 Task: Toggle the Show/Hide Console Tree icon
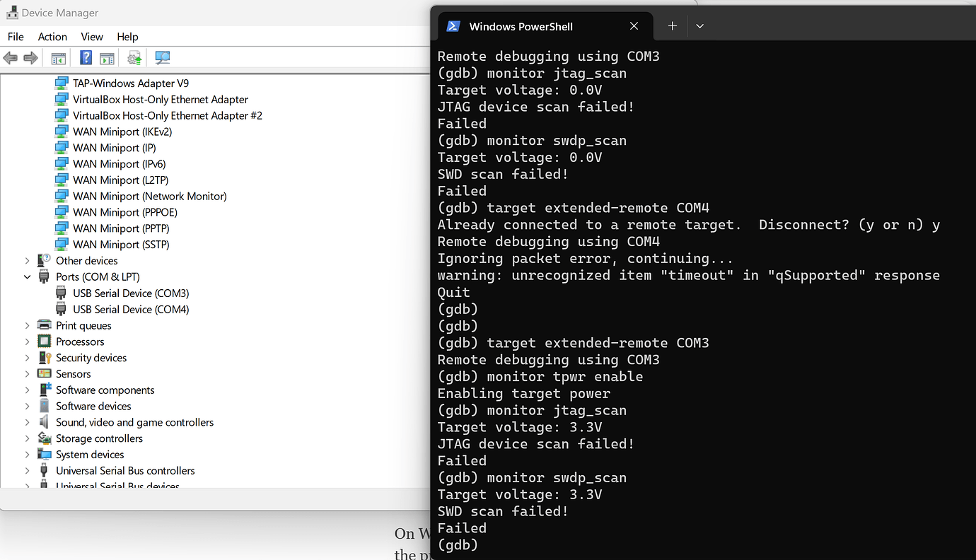pyautogui.click(x=59, y=58)
